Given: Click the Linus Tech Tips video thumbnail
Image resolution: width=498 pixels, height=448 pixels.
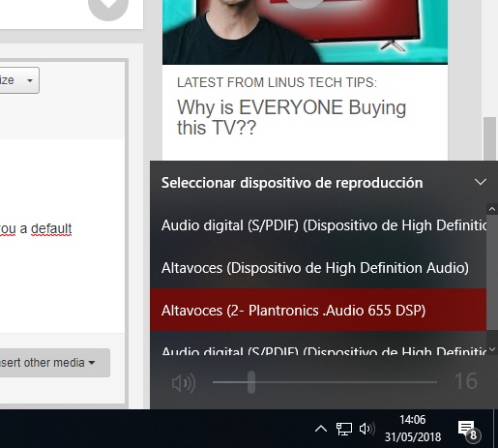Looking at the screenshot, I should [x=305, y=32].
